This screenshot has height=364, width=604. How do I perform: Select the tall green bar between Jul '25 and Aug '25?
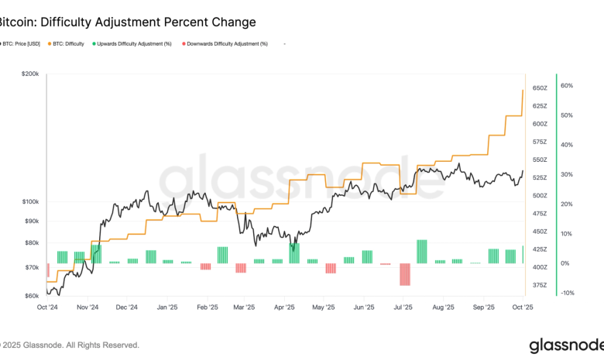pyautogui.click(x=422, y=251)
